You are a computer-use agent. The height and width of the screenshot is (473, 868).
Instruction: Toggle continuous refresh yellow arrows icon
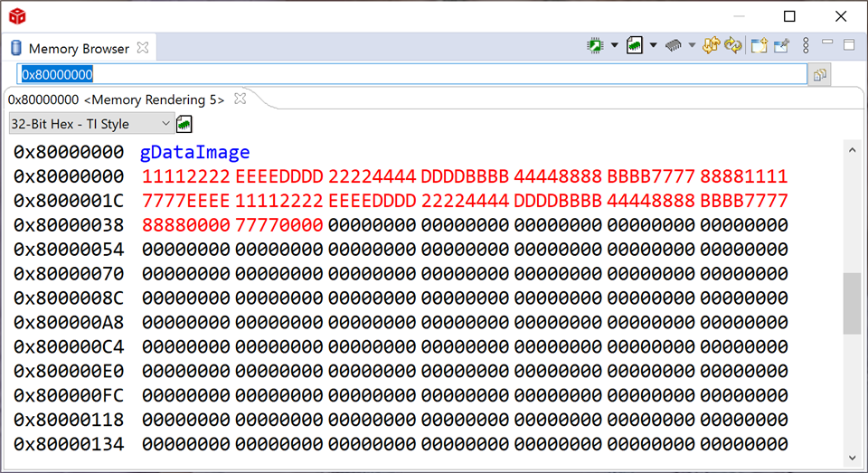click(x=712, y=45)
